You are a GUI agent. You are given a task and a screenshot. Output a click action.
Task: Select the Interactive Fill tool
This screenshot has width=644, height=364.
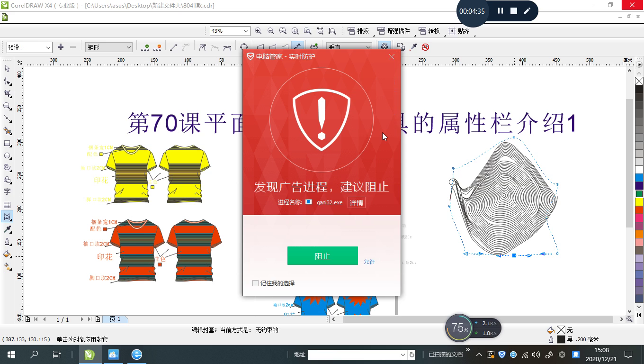[7, 266]
